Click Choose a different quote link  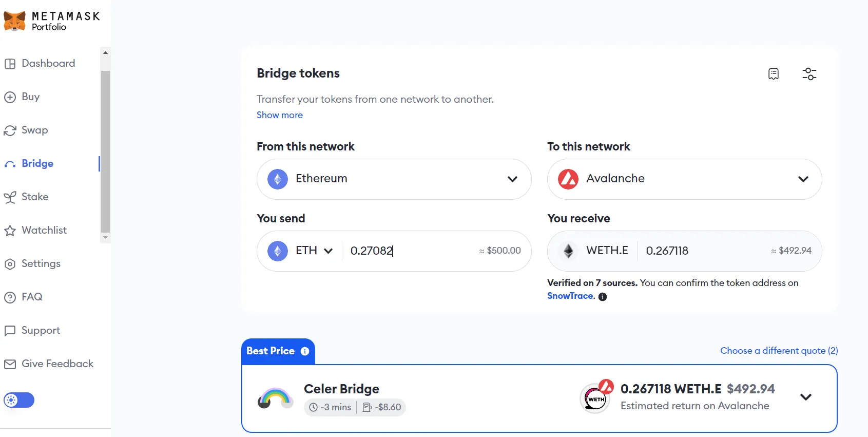click(779, 351)
